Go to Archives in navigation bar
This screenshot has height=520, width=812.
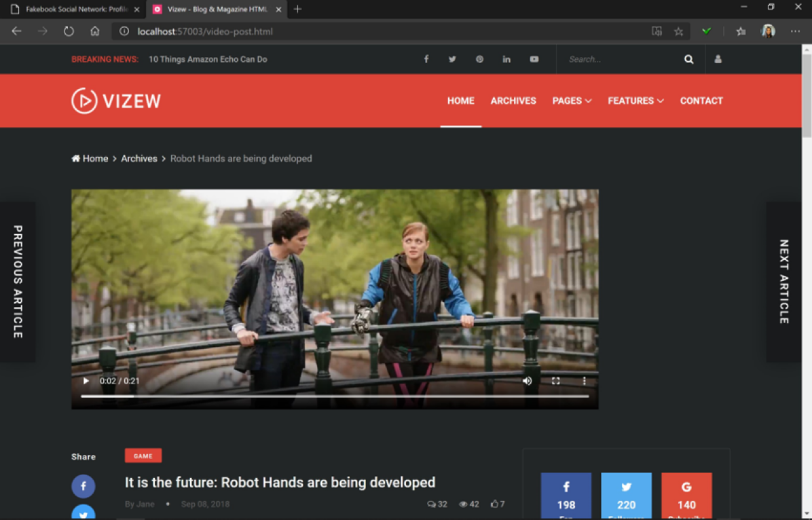(513, 100)
